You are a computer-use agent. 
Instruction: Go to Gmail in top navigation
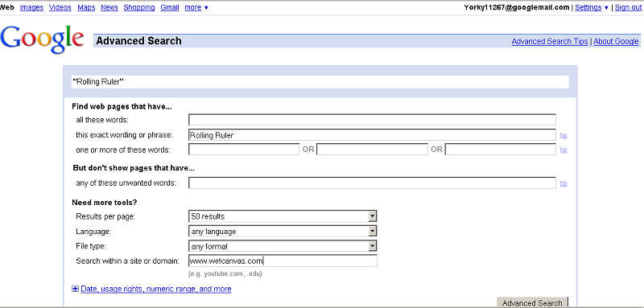tap(170, 7)
